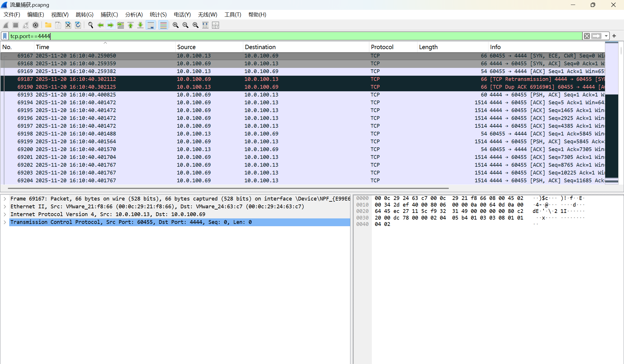624x364 pixels.
Task: Open the filter bookmark manager
Action: pos(5,36)
